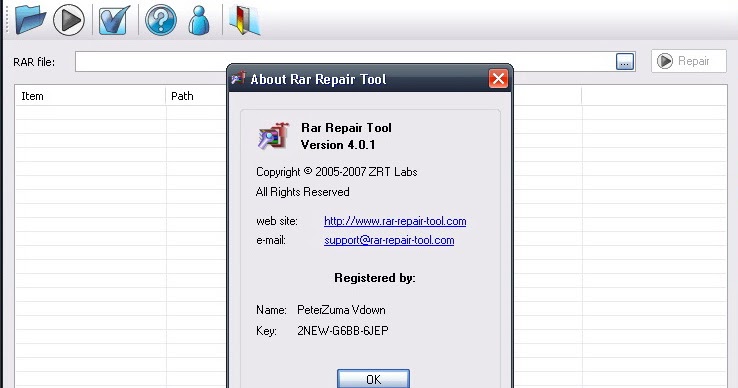The width and height of the screenshot is (738, 388).
Task: Close the About Rar Repair Tool dialog
Action: pos(498,79)
